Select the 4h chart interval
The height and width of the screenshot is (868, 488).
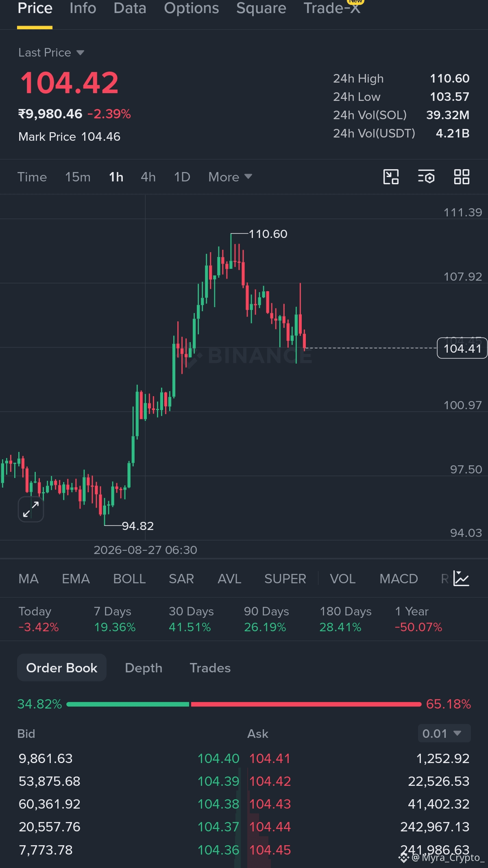[148, 177]
